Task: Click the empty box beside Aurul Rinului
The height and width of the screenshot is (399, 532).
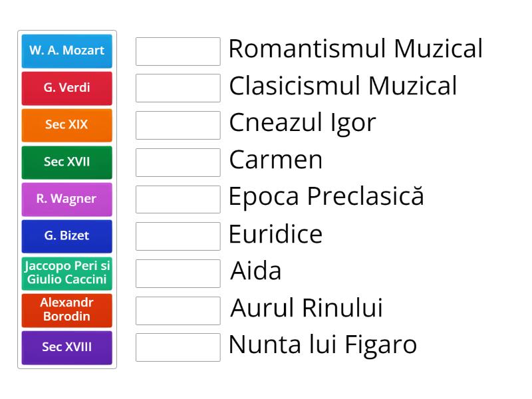Action: tap(177, 311)
